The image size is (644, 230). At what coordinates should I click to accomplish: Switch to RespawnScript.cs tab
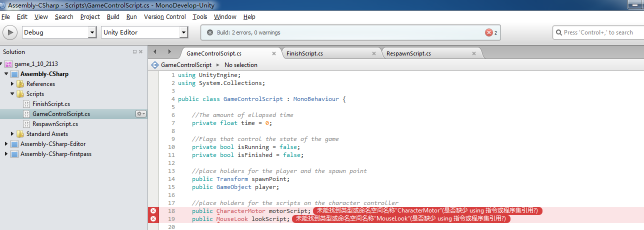tap(408, 53)
